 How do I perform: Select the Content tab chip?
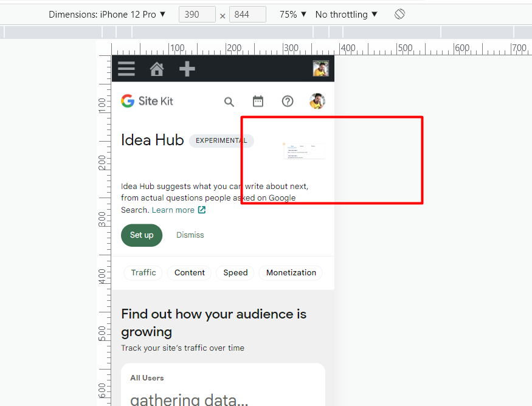pos(189,273)
